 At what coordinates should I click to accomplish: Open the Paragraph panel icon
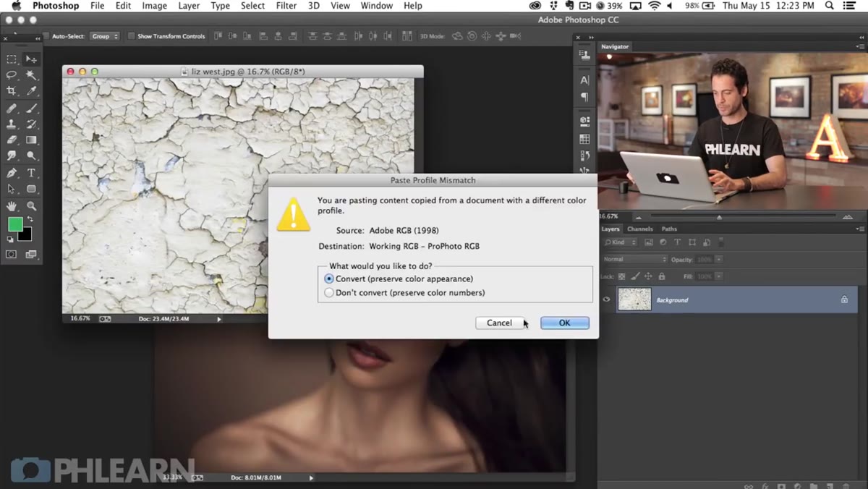(x=584, y=97)
